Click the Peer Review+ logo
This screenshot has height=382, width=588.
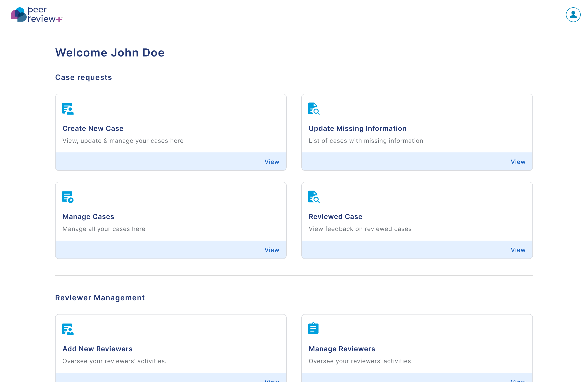click(37, 14)
